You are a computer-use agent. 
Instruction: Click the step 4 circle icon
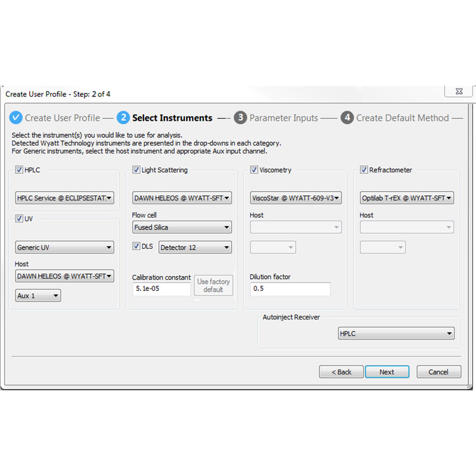tap(347, 117)
